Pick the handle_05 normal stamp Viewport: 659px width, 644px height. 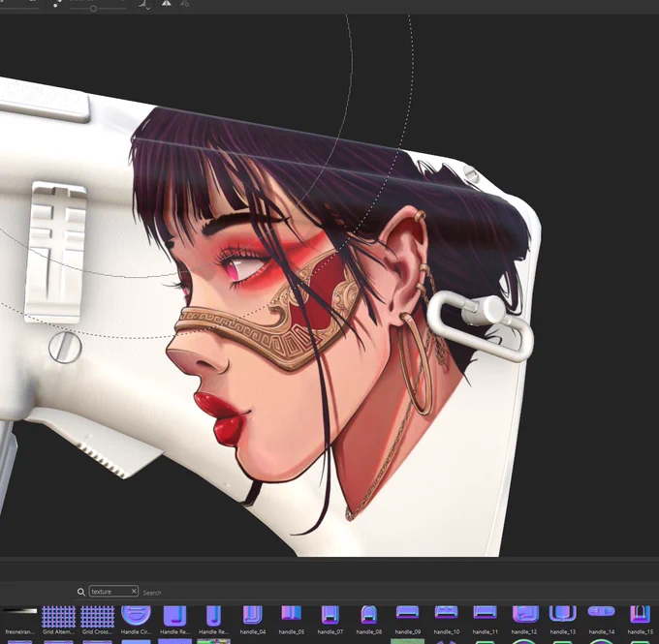click(292, 615)
